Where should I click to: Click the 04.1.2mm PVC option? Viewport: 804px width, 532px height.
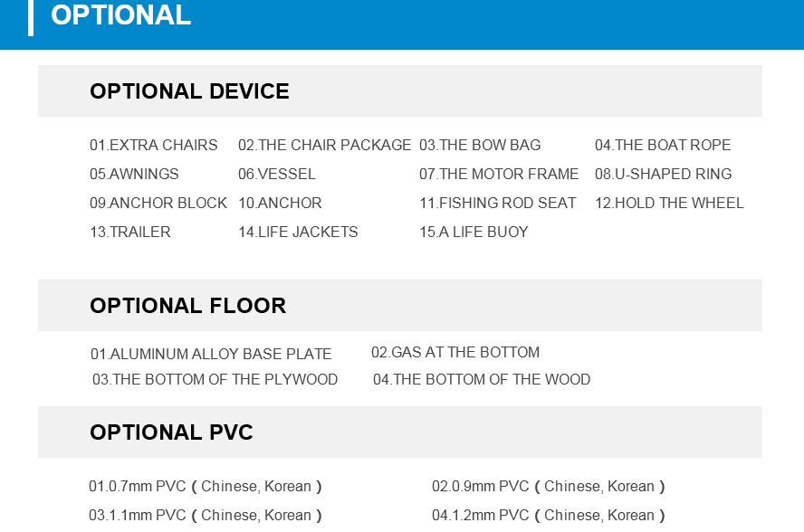[x=548, y=515]
